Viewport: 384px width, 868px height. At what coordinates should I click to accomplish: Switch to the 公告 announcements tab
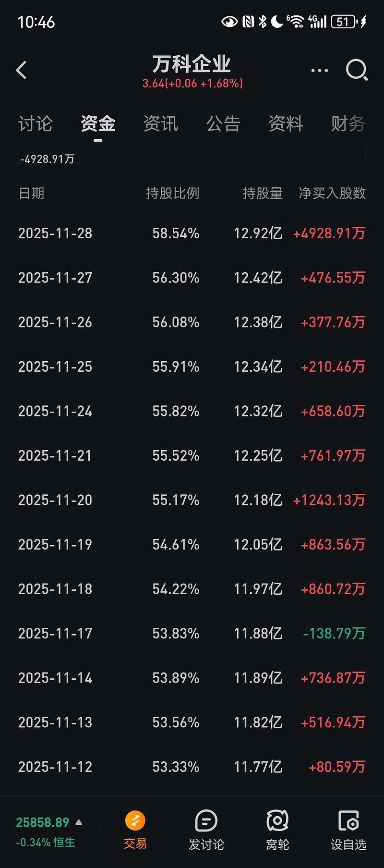tap(224, 124)
